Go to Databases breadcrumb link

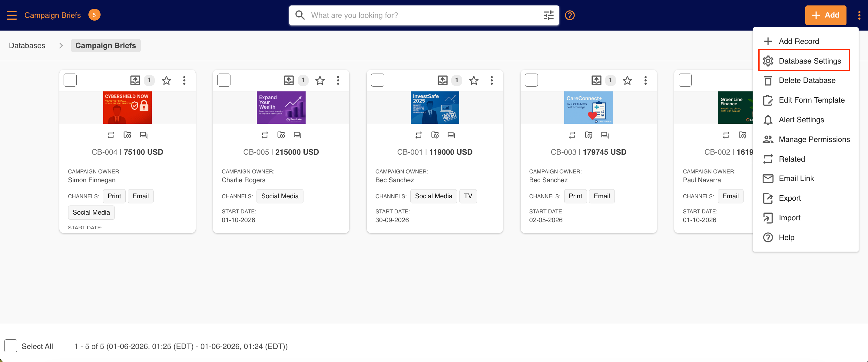[x=27, y=45]
